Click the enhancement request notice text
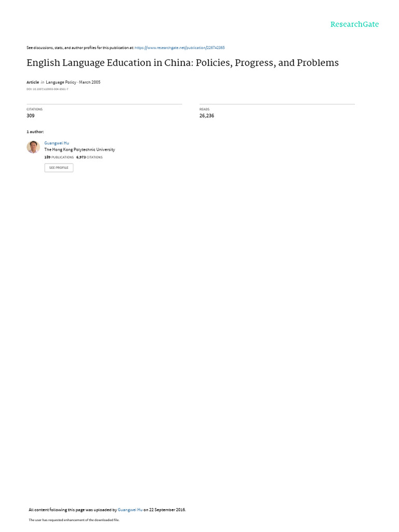Viewport: 399px width, 532px height. coord(74,520)
